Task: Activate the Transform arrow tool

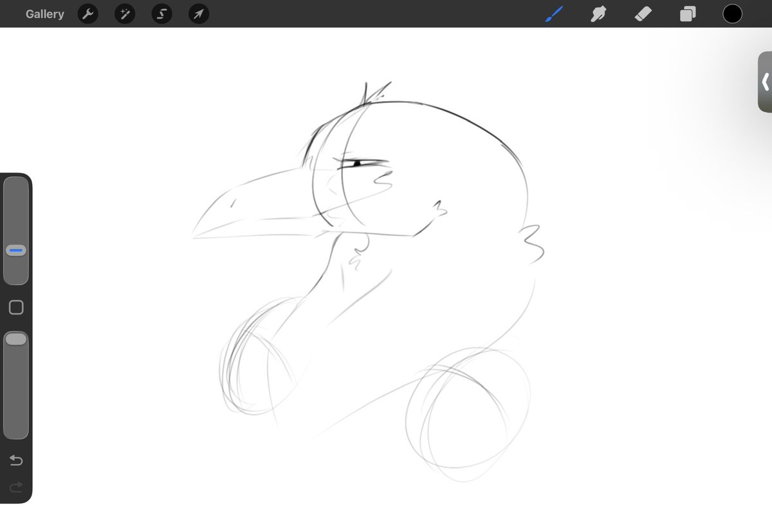Action: point(199,14)
